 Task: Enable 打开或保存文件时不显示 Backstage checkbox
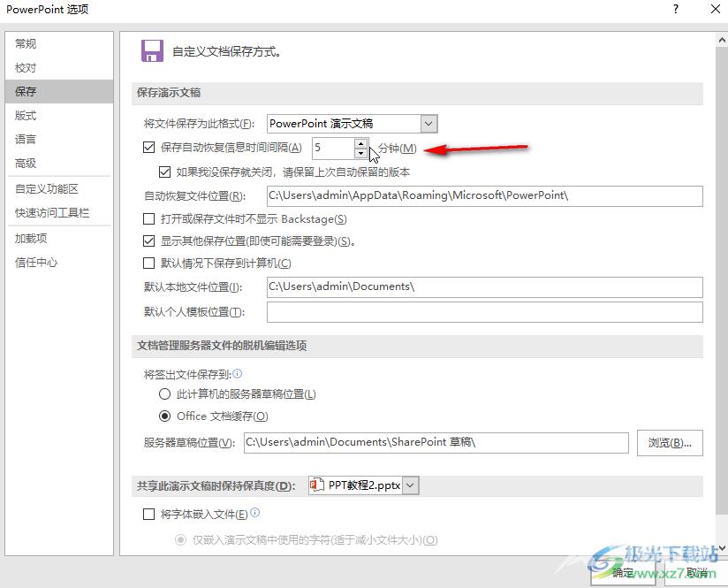click(x=148, y=218)
